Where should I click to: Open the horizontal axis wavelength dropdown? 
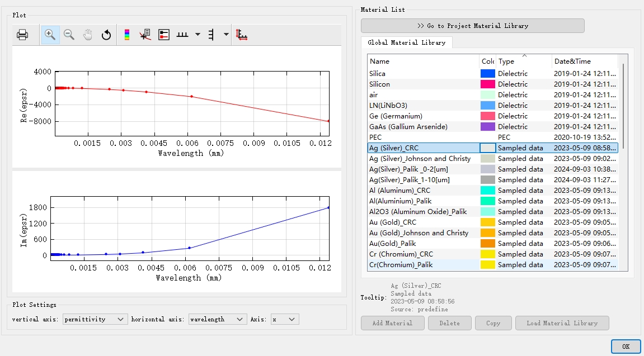click(218, 319)
